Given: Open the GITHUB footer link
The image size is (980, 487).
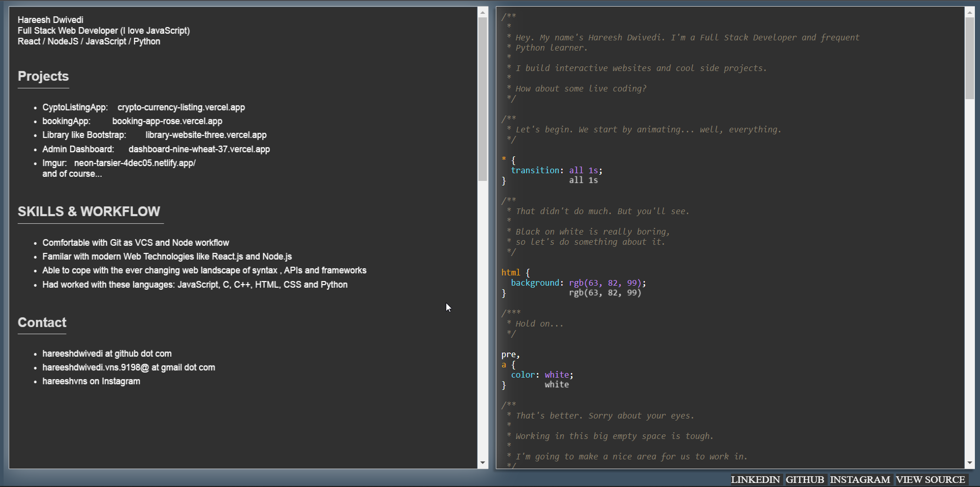Looking at the screenshot, I should [x=805, y=479].
